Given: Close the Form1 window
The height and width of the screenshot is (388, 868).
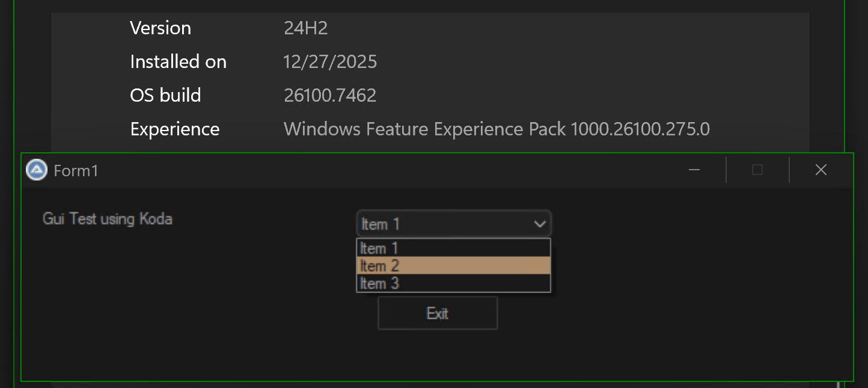Looking at the screenshot, I should tap(821, 170).
